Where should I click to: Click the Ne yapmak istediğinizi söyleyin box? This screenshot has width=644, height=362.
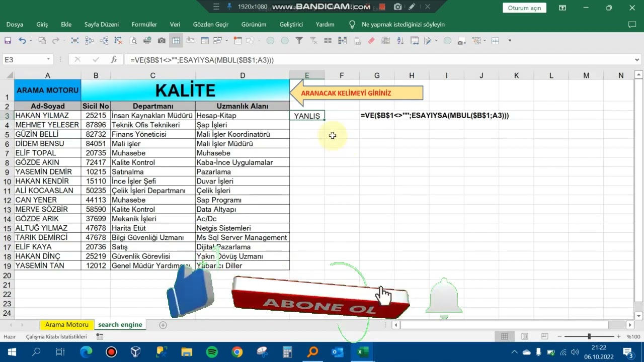403,24
